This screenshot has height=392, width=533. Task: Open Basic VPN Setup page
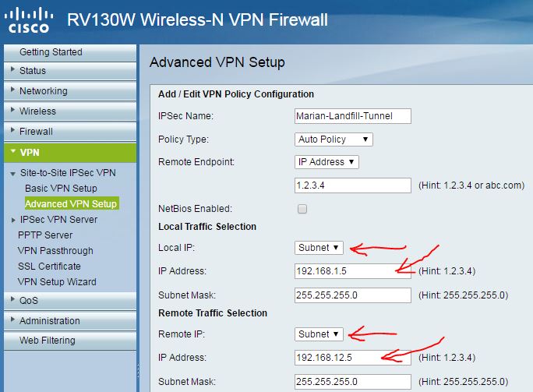[62, 188]
